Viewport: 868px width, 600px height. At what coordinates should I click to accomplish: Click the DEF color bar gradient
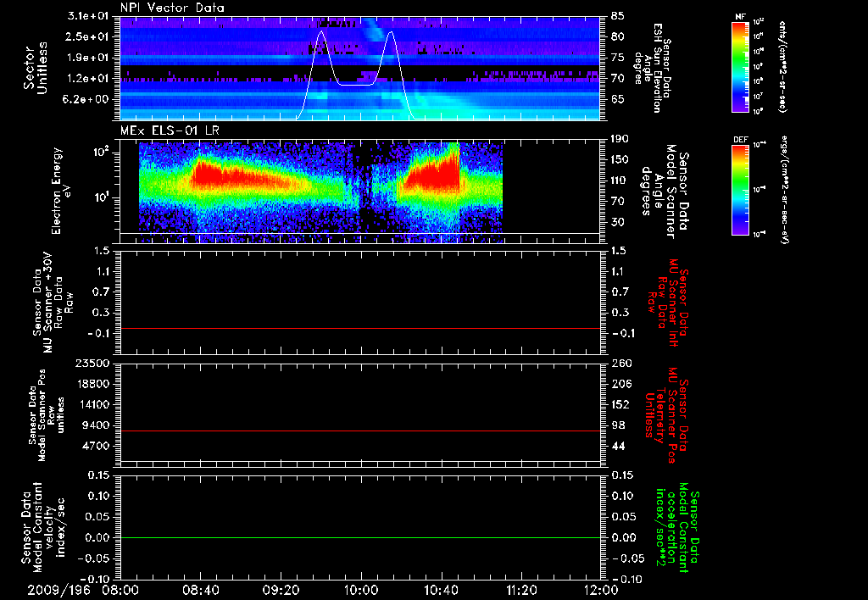pyautogui.click(x=740, y=190)
